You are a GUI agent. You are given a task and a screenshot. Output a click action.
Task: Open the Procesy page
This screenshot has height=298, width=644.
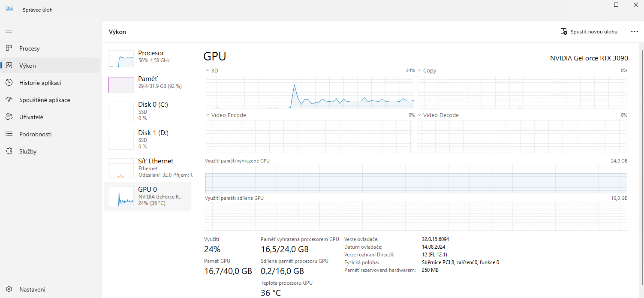click(50, 48)
